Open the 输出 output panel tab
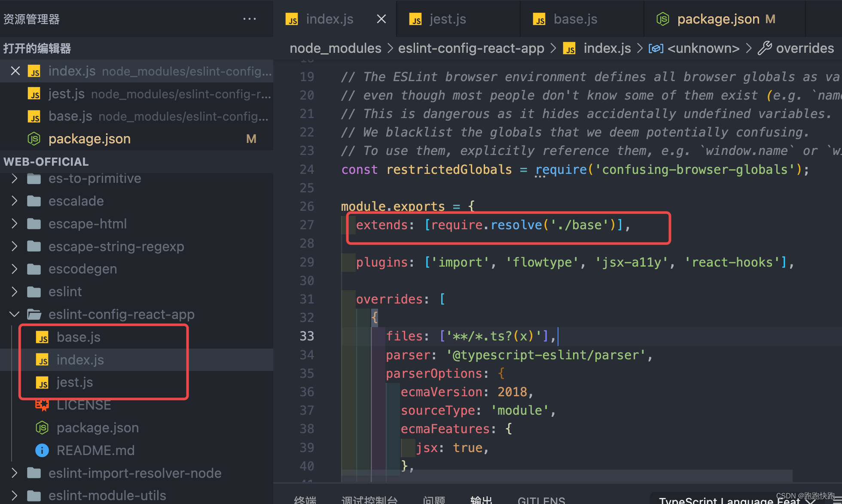Image resolution: width=842 pixels, height=504 pixels. point(481,500)
